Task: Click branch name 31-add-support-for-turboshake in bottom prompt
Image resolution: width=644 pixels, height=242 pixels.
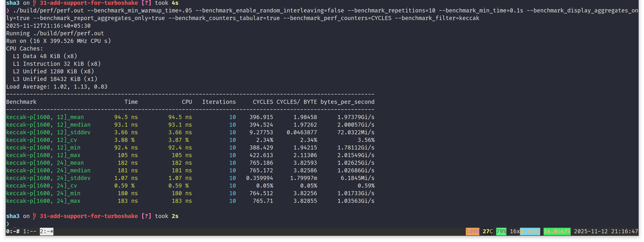Action: click(x=89, y=216)
